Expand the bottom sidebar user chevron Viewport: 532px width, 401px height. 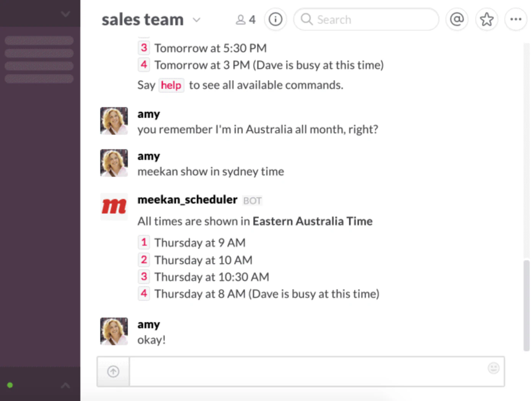click(65, 385)
